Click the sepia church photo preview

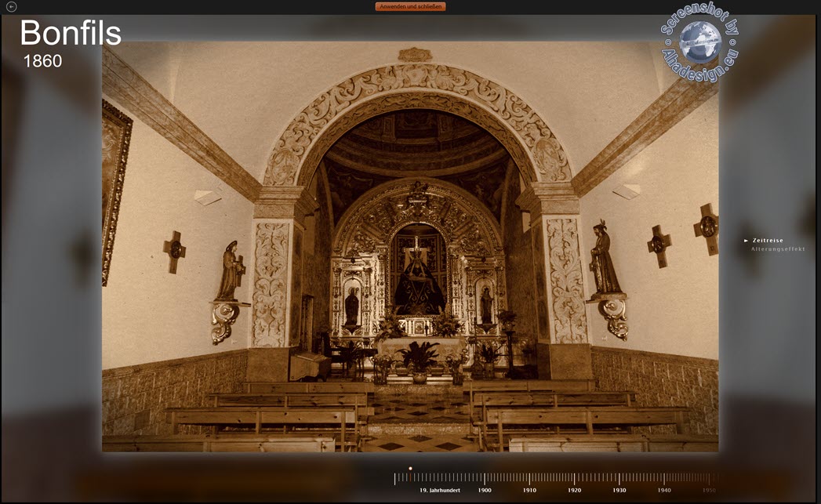pos(410,246)
